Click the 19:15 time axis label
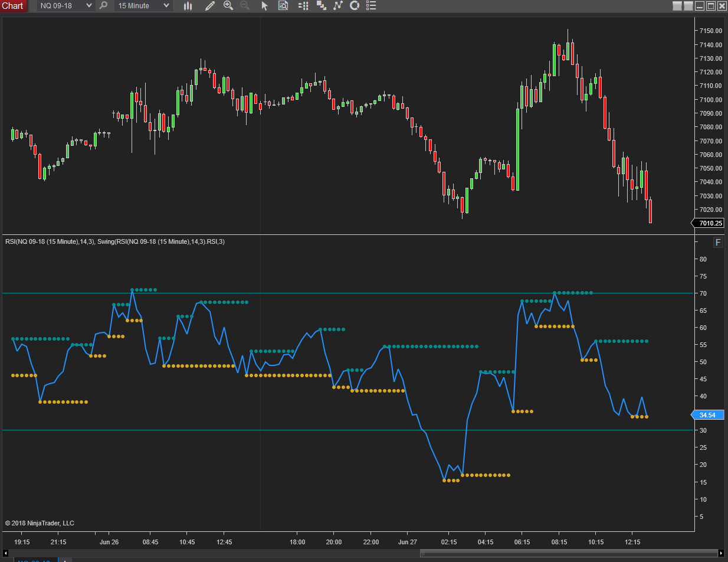The height and width of the screenshot is (562, 728). tap(22, 541)
